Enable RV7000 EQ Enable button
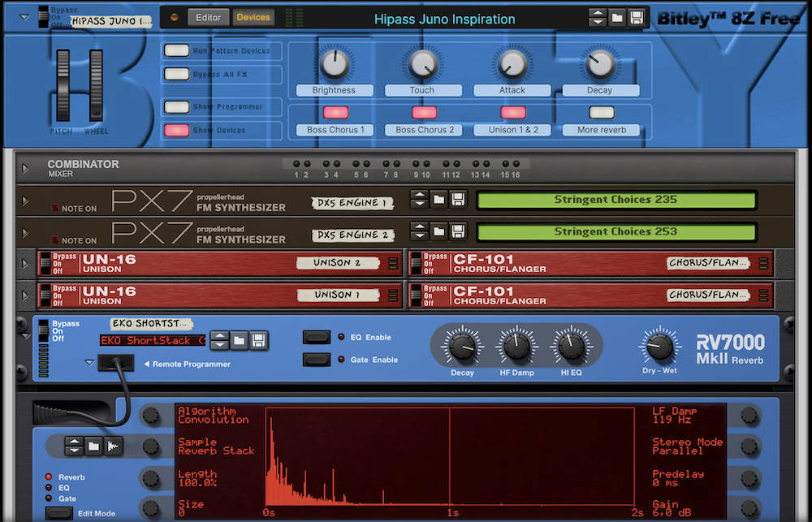812x522 pixels. 317,337
